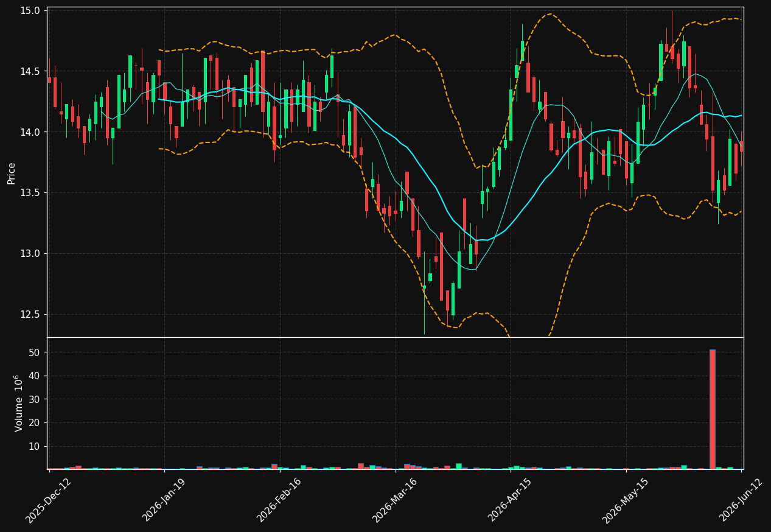The image size is (771, 532).
Task: Click the 12.5 price axis label
Action: 30,315
